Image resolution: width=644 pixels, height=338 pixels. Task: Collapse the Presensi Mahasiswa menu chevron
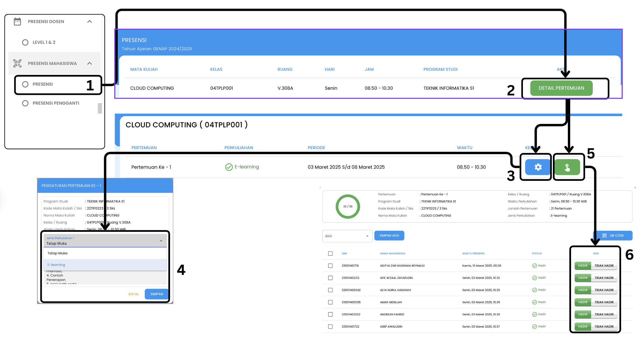(x=90, y=63)
